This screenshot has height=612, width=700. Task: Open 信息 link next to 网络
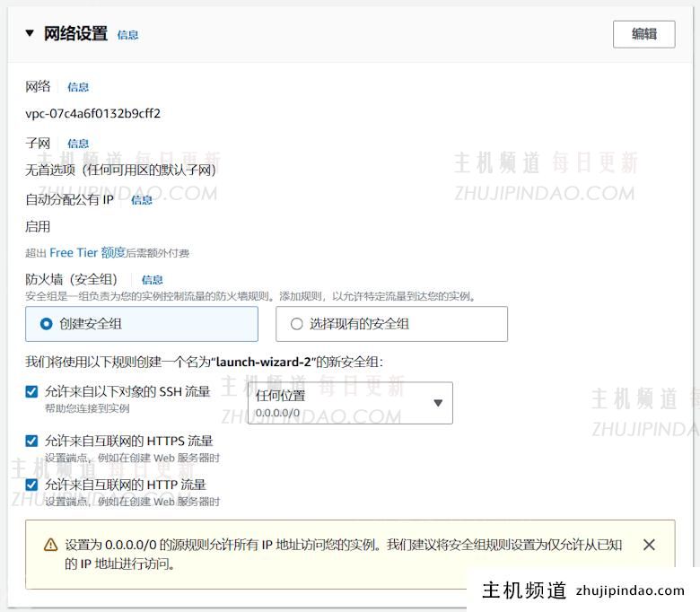78,87
